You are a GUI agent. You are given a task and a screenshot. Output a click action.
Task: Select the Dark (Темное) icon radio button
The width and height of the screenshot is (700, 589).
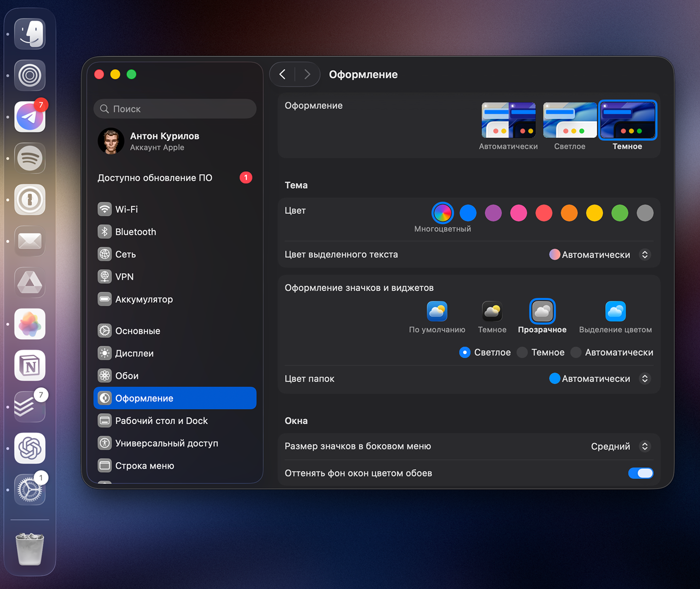(x=522, y=352)
